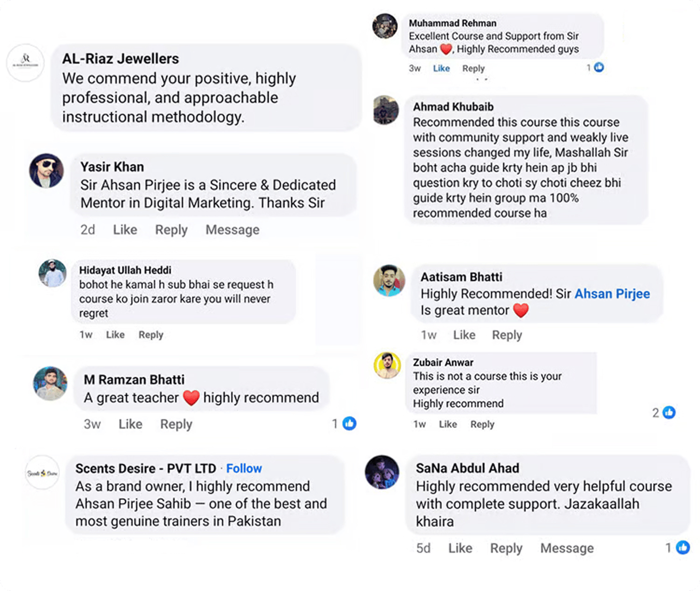Click AL-Riaz Jewellers profile picture

tap(25, 63)
